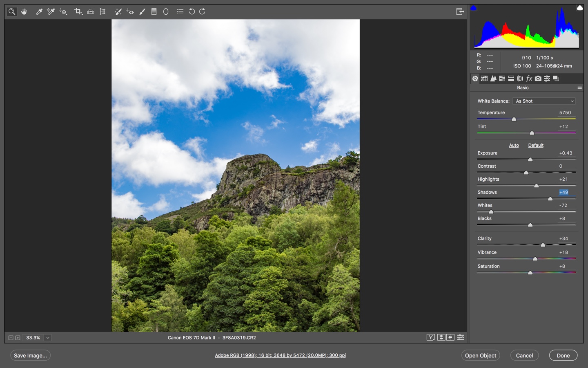
Task: Click the Clarity slider handle
Action: pyautogui.click(x=543, y=245)
